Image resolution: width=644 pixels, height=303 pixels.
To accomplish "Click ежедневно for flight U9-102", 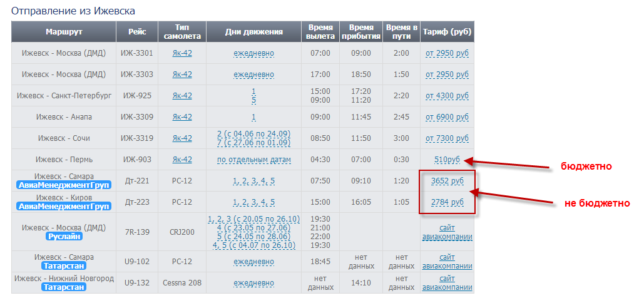I will coord(254,262).
